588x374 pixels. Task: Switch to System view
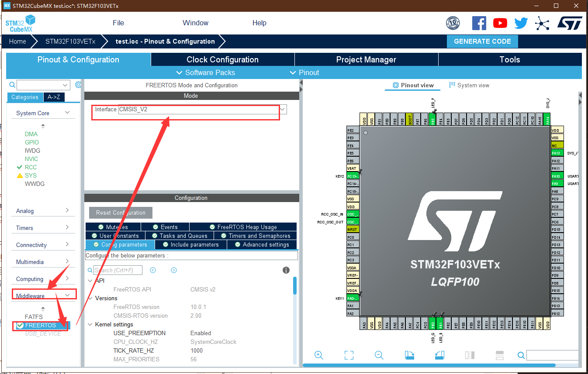(x=469, y=85)
